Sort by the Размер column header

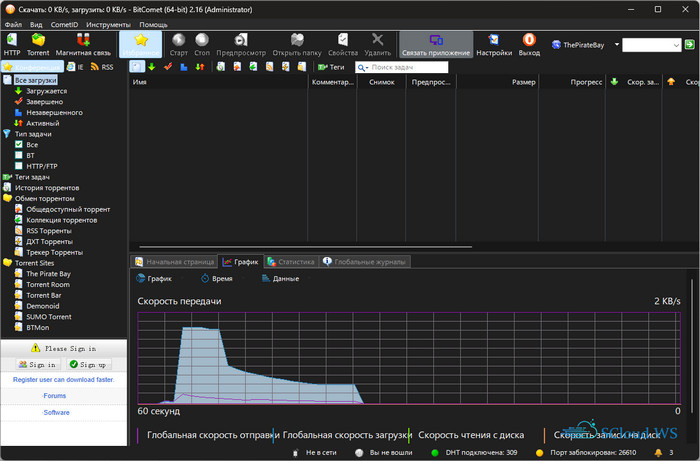click(497, 82)
